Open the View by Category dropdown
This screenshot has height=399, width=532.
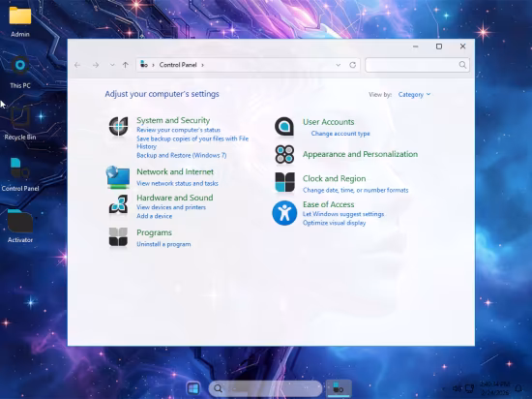[x=414, y=94]
